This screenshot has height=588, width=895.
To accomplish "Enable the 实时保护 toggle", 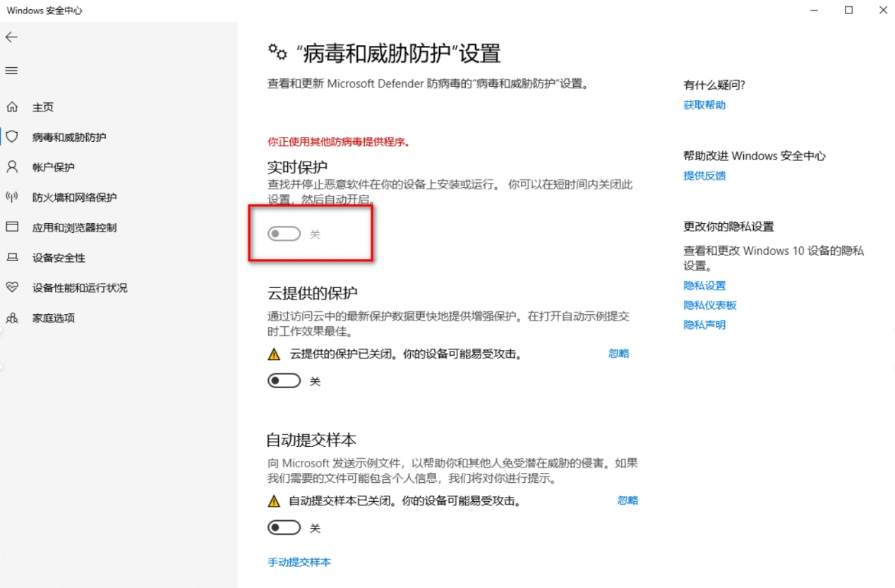I will coord(284,233).
